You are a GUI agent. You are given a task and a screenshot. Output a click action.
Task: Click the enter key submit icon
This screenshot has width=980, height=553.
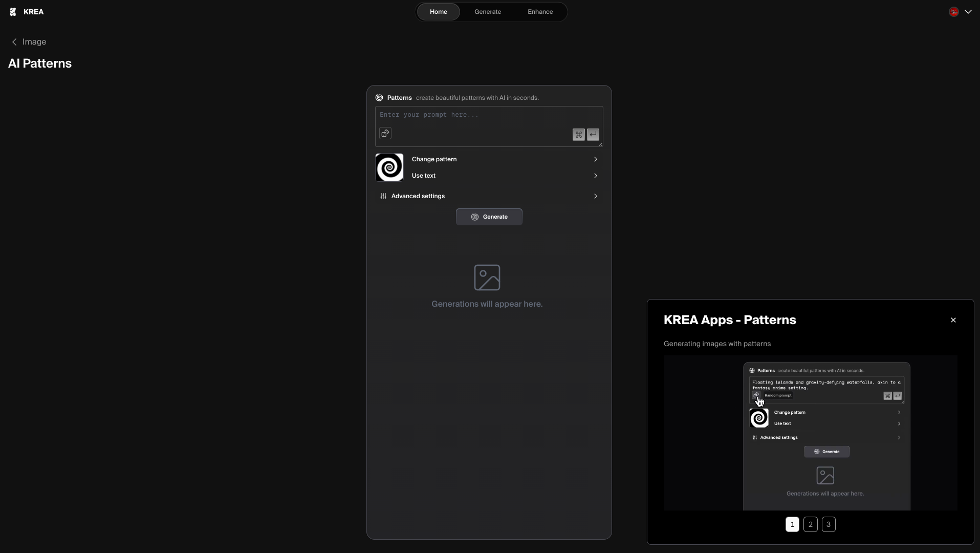click(593, 135)
